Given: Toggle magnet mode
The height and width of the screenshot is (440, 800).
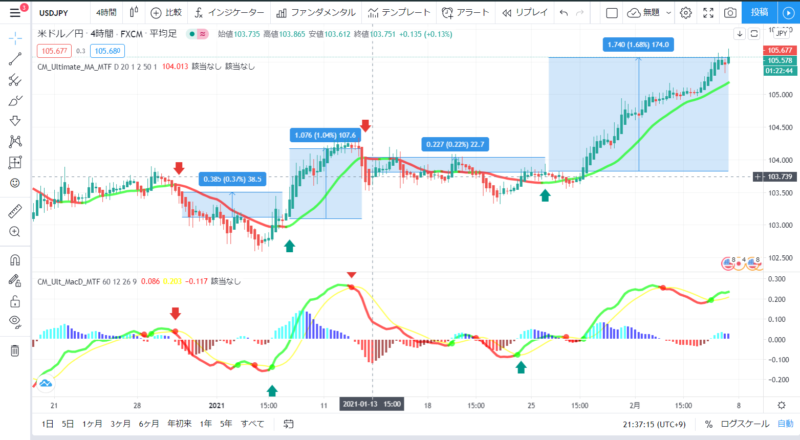Looking at the screenshot, I should (x=15, y=260).
